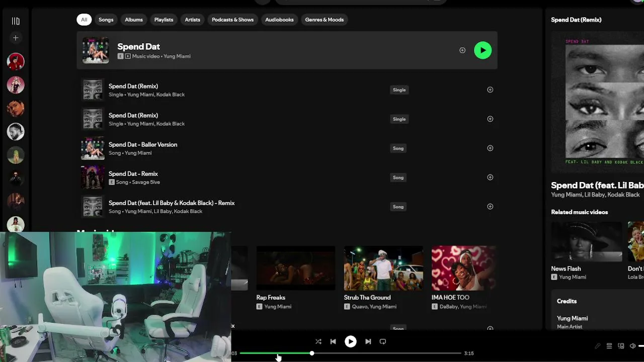Viewport: 644px width, 362px height.
Task: Add Savage 5ive's Spend Dat - Remix to library
Action: coord(490,177)
